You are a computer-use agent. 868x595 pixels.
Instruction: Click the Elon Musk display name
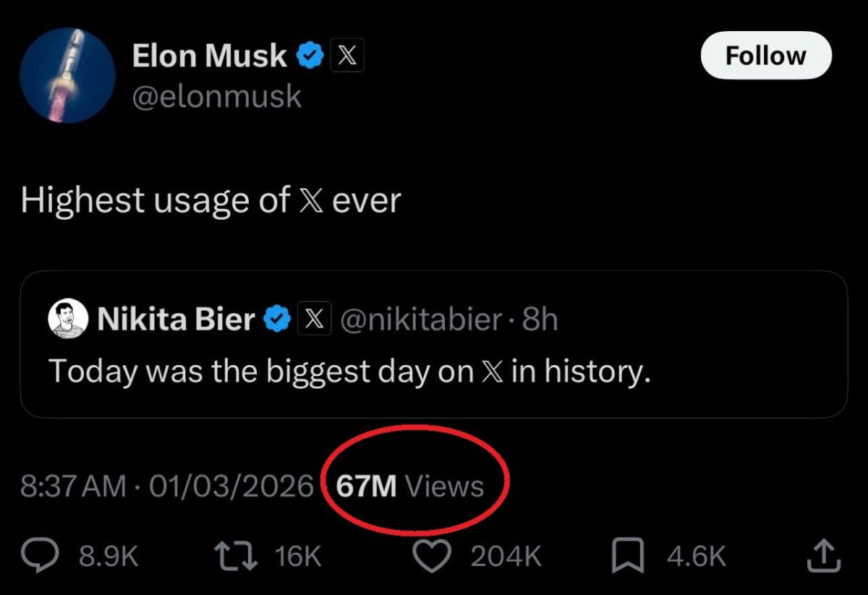pos(210,56)
